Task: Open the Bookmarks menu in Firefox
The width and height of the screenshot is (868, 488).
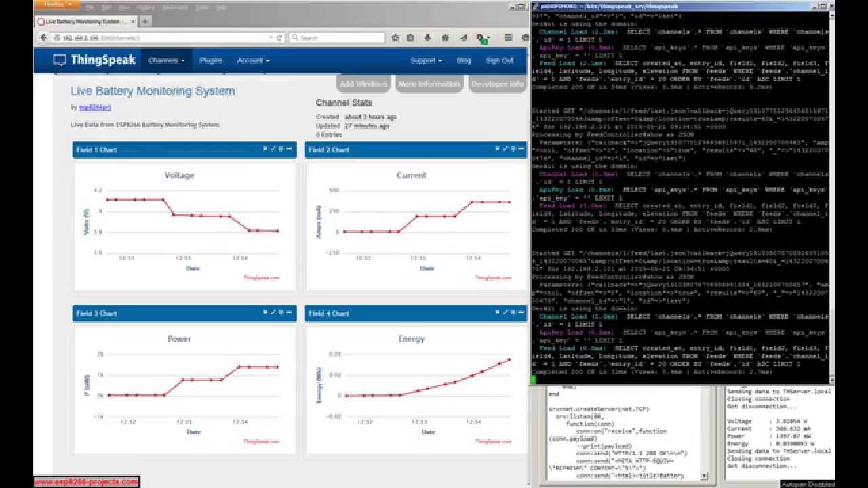Action: click(x=175, y=7)
